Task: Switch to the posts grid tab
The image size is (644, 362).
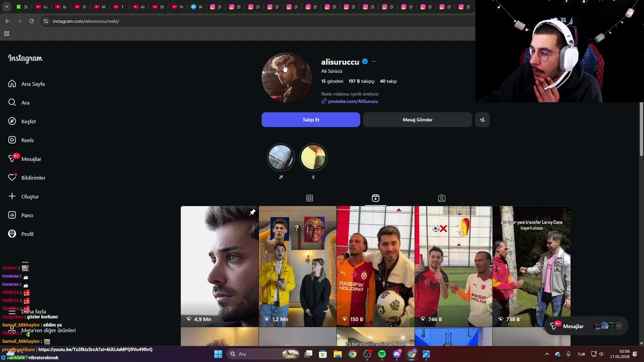Action: pyautogui.click(x=309, y=198)
